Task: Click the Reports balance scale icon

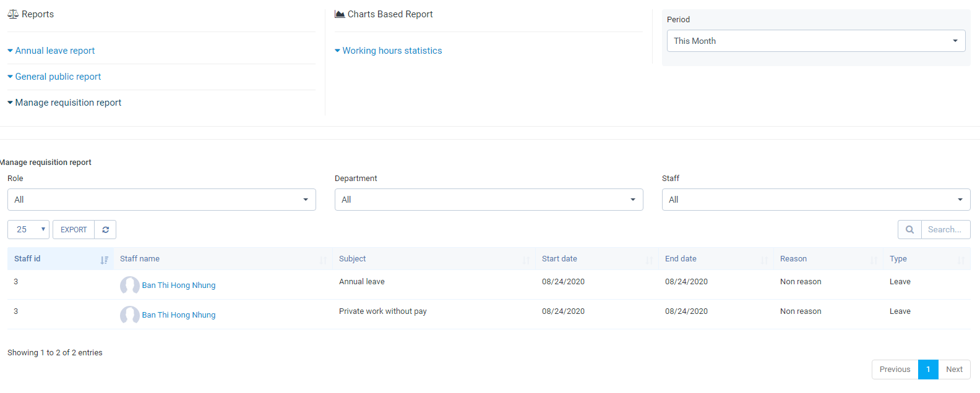Action: pos(13,14)
